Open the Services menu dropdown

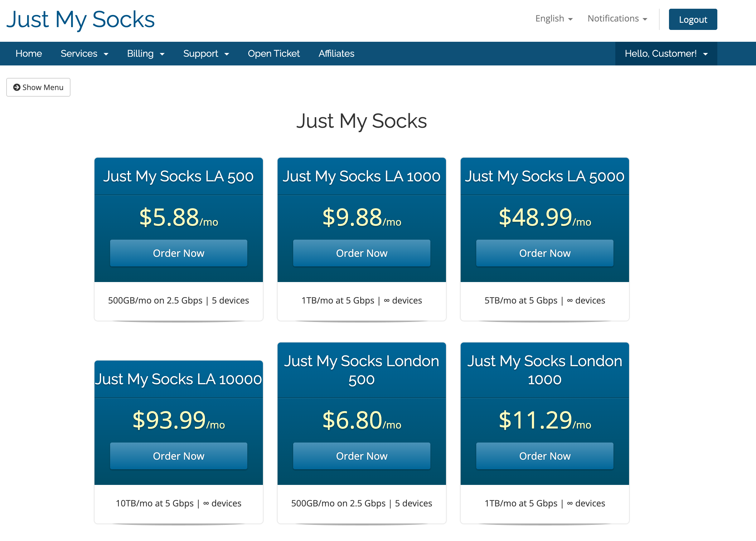click(84, 54)
